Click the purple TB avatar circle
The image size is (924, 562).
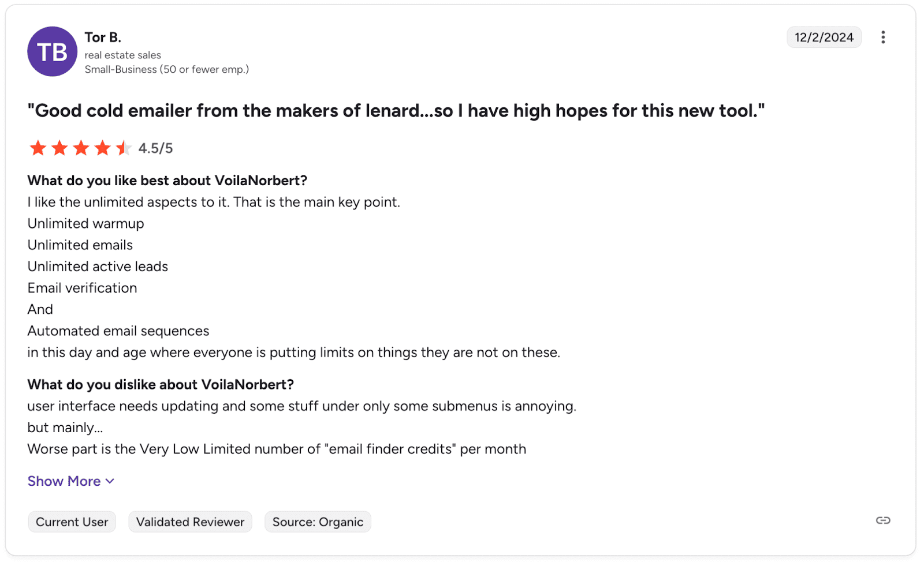click(x=52, y=51)
